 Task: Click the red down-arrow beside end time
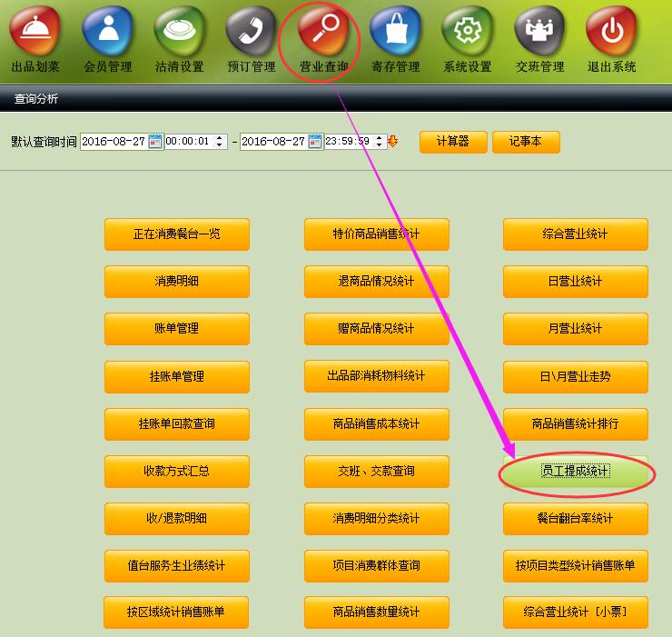pyautogui.click(x=392, y=141)
